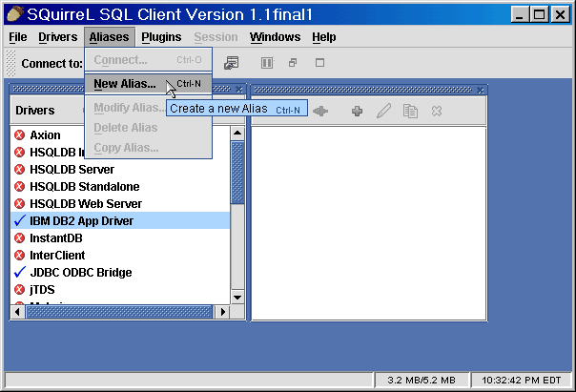This screenshot has height=392, width=576.
Task: Open the File menu
Action: pyautogui.click(x=17, y=37)
